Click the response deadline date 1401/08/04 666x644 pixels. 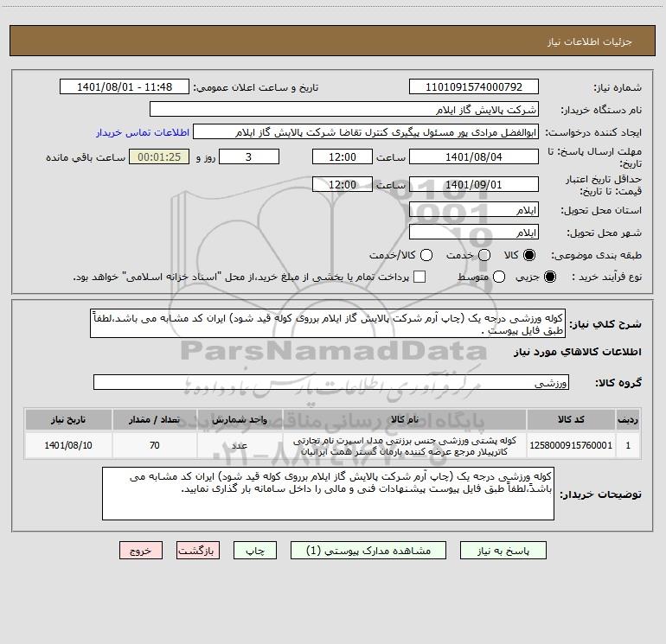(x=474, y=156)
